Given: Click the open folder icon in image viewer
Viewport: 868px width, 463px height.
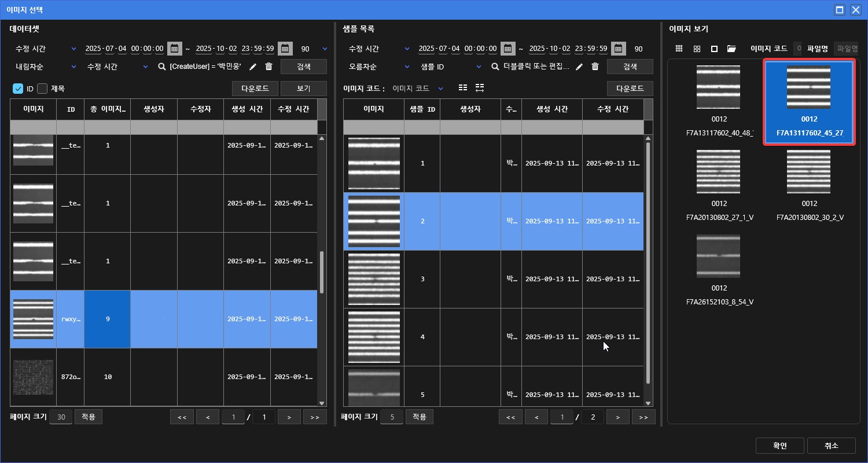Looking at the screenshot, I should (731, 49).
